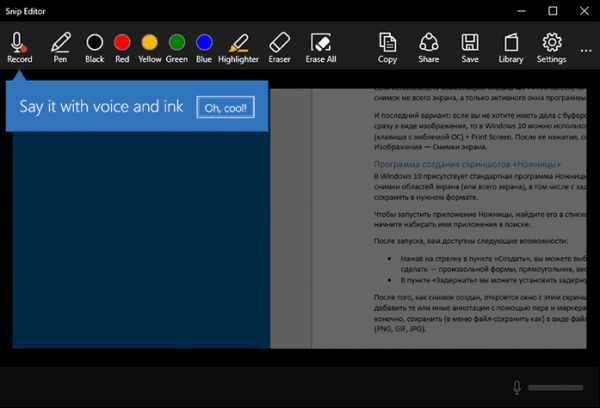Expand the more options ellipsis menu

click(x=586, y=46)
